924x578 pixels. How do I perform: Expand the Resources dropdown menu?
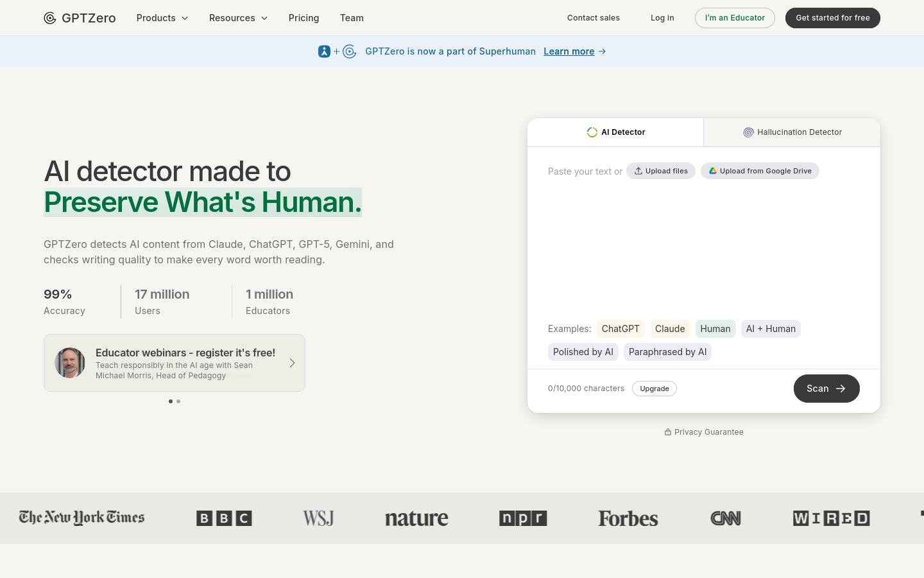coord(238,18)
